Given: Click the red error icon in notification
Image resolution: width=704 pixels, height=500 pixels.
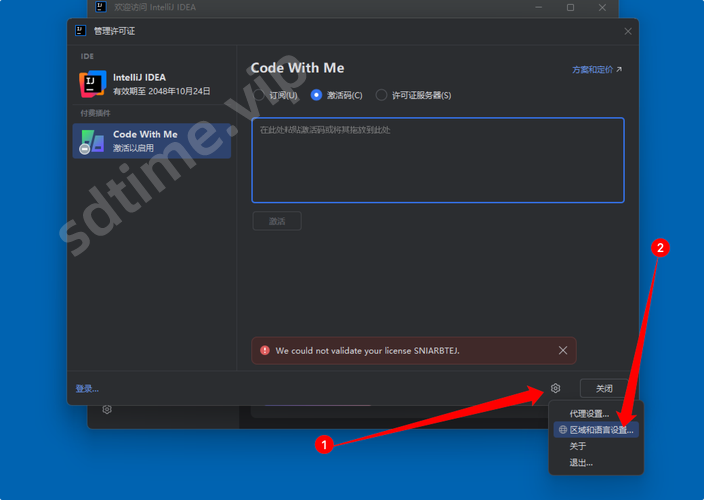Looking at the screenshot, I should (x=265, y=351).
